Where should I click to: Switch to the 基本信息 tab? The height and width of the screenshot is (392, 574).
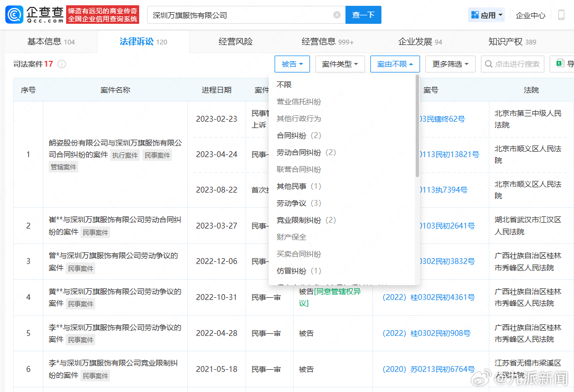coord(51,42)
